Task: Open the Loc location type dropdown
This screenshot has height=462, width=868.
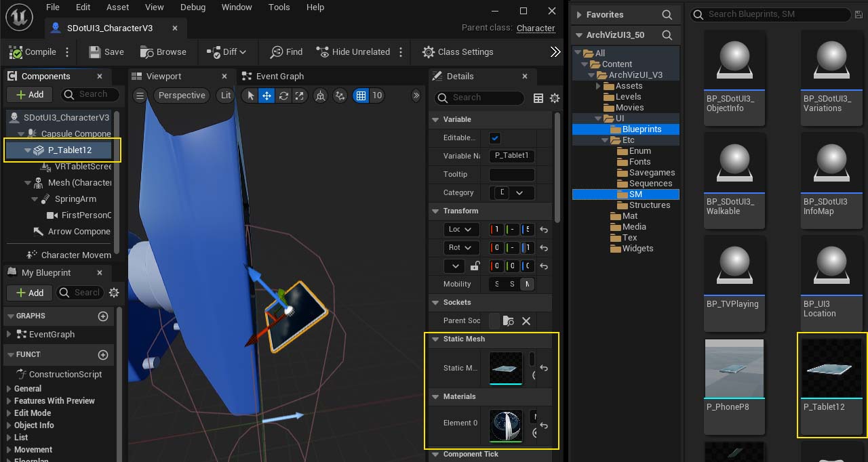Action: click(x=461, y=230)
